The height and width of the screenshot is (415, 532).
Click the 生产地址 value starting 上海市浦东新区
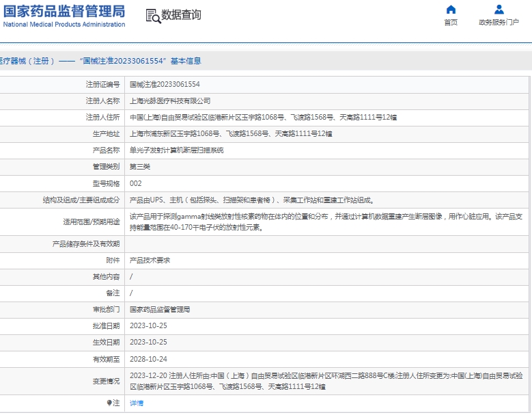(231, 134)
